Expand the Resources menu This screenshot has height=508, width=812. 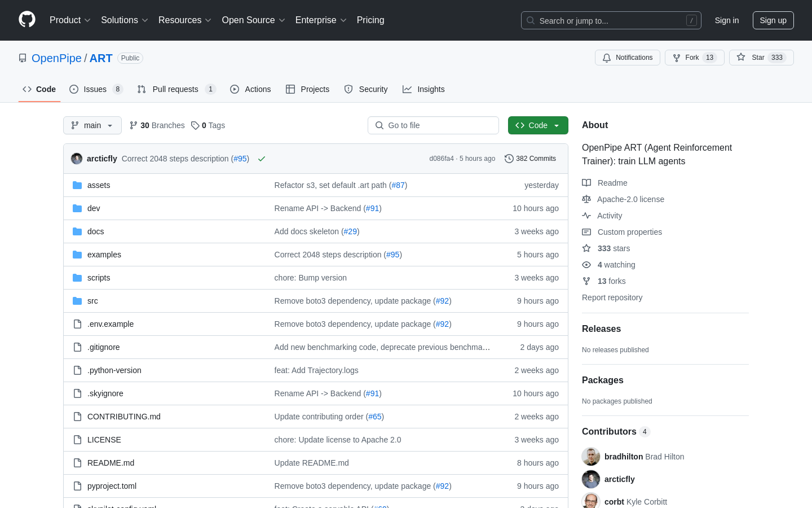(x=185, y=20)
